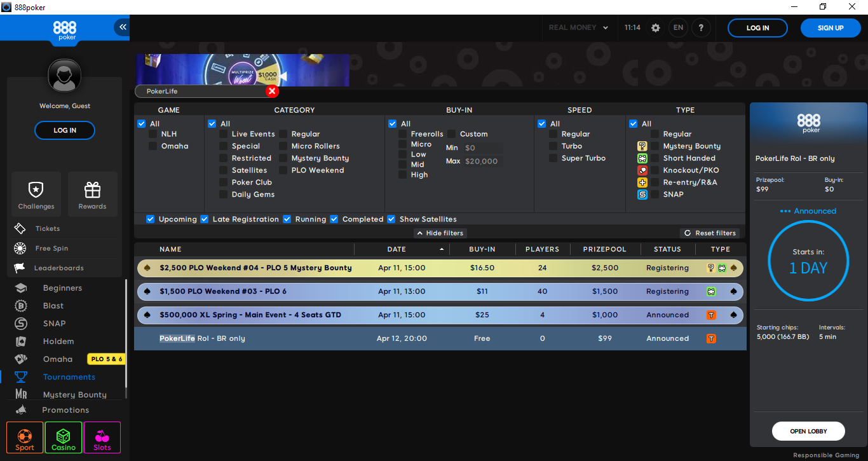Click the SIGN UP button

tap(830, 27)
